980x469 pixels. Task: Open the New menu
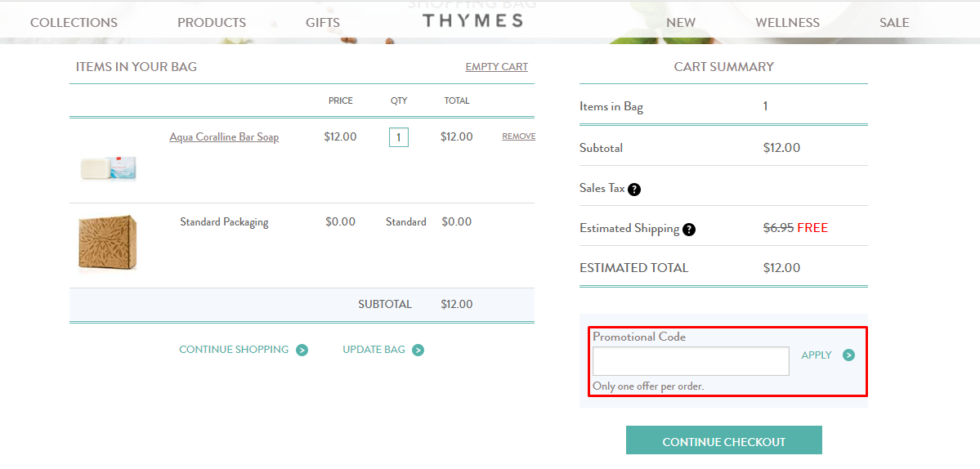pyautogui.click(x=681, y=23)
